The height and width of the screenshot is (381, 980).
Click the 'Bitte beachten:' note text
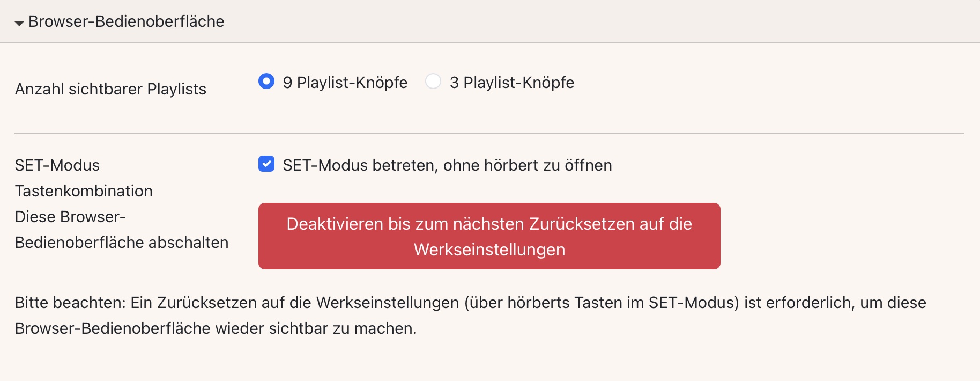click(x=70, y=303)
